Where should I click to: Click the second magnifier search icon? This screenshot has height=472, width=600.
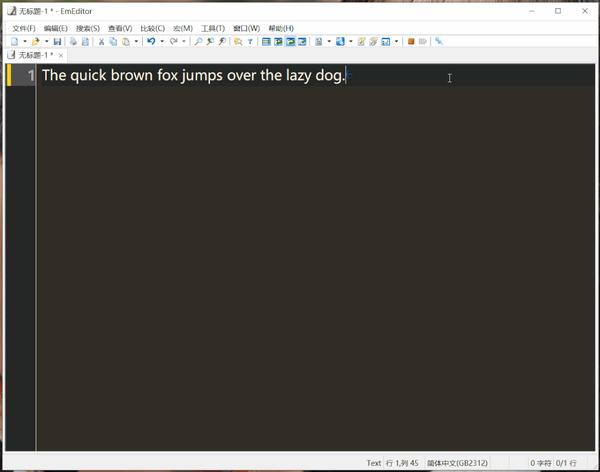pyautogui.click(x=210, y=42)
